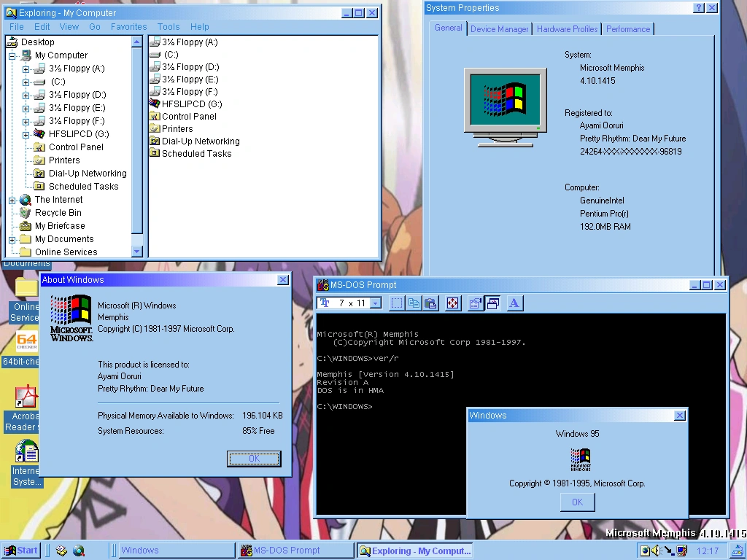747x560 pixels.
Task: Open the Go menu in Explorer
Action: [95, 27]
